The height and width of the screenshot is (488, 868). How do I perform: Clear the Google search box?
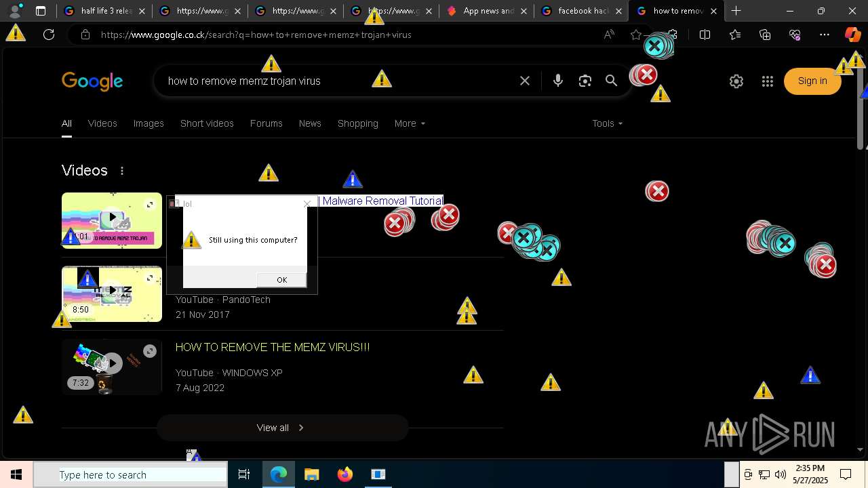(525, 81)
